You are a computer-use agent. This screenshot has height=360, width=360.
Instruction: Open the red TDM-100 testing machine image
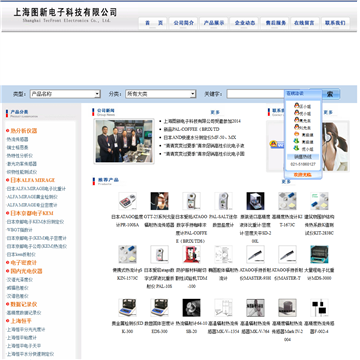coord(191,254)
